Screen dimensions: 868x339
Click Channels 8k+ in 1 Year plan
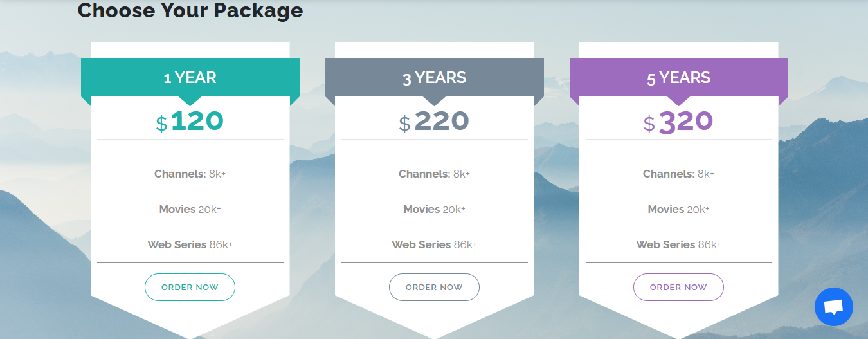tap(190, 174)
